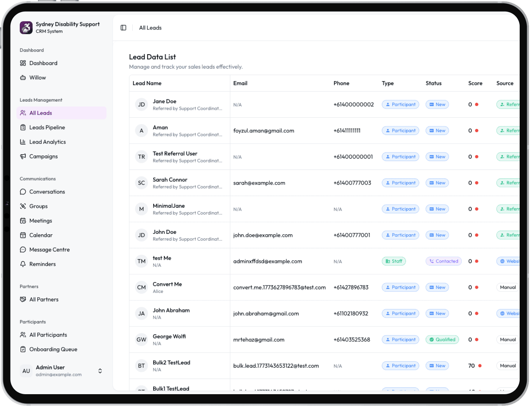Click the Manual source badge for Convert Me
The width and height of the screenshot is (532, 408).
point(508,287)
